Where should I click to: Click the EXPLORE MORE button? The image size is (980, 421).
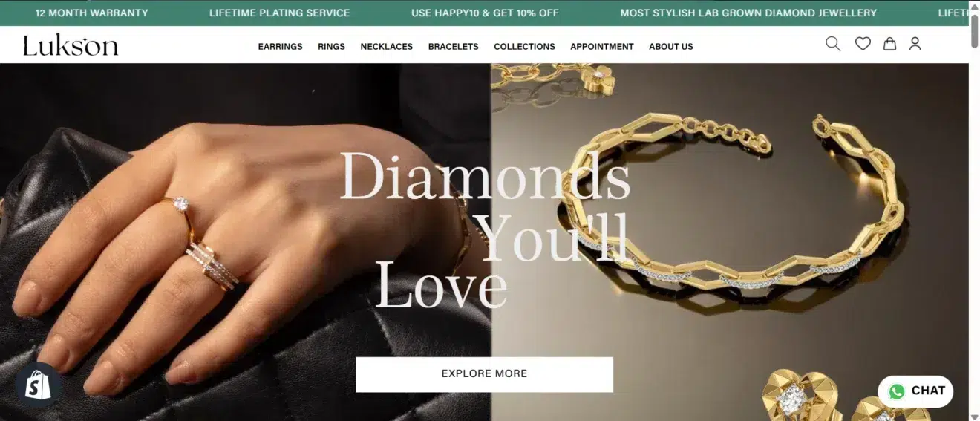pos(484,374)
